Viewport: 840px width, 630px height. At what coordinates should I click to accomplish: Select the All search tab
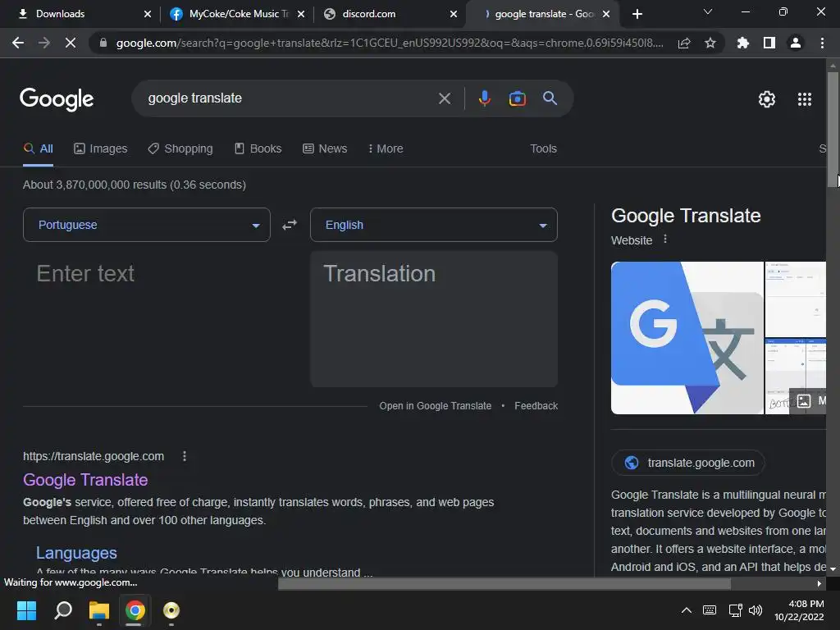pos(38,148)
